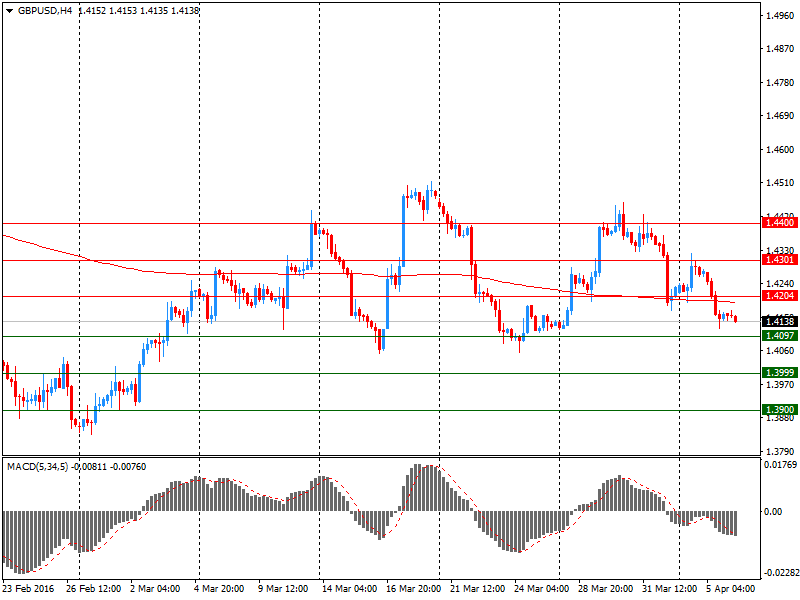Select the 24 Mar 04:00 time label
Screen dimensions: 800x600
click(x=541, y=588)
